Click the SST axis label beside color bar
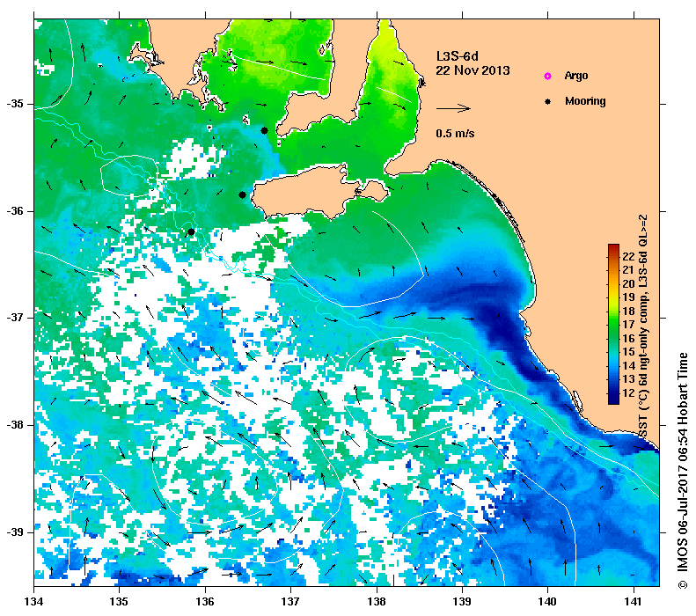 (x=643, y=326)
